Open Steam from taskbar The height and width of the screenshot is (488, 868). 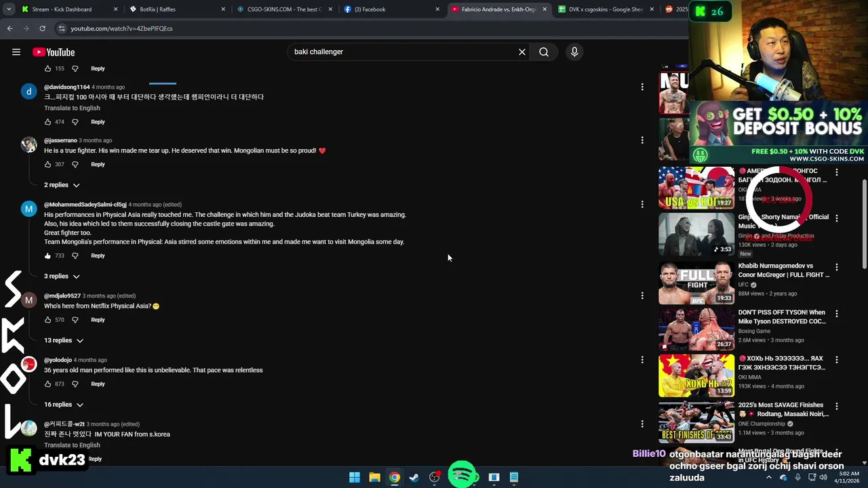414,477
